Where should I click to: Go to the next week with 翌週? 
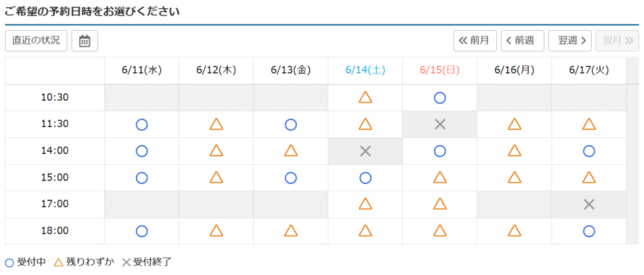(x=570, y=41)
